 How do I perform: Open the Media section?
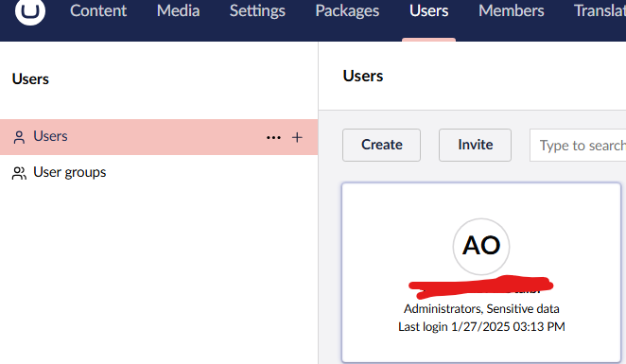click(x=178, y=10)
